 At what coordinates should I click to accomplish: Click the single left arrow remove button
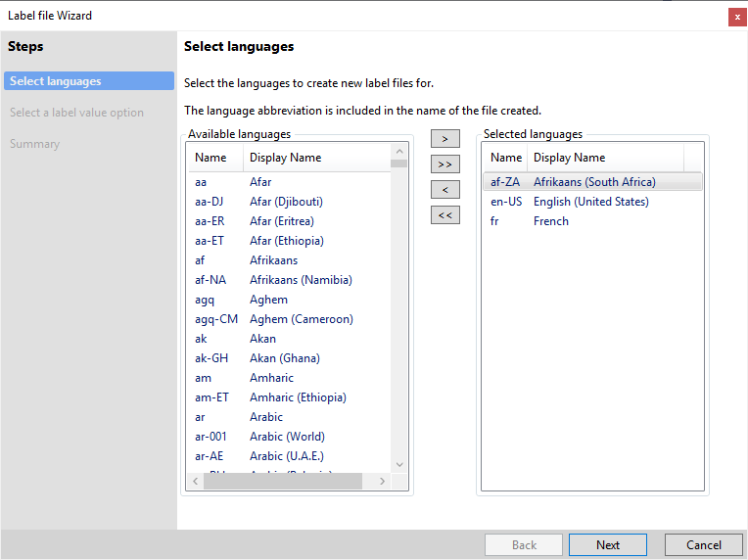pos(444,190)
